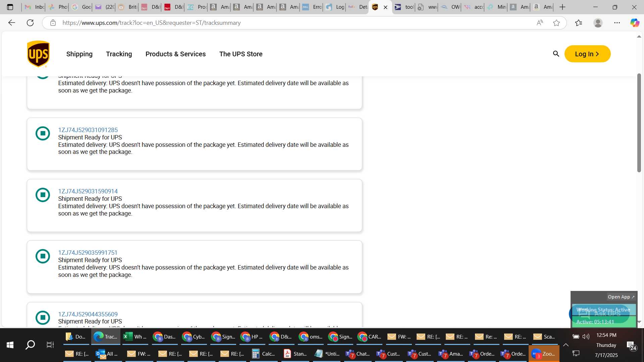Open the Stan... PDF taskbar item
644x362 pixels.
[x=295, y=354]
